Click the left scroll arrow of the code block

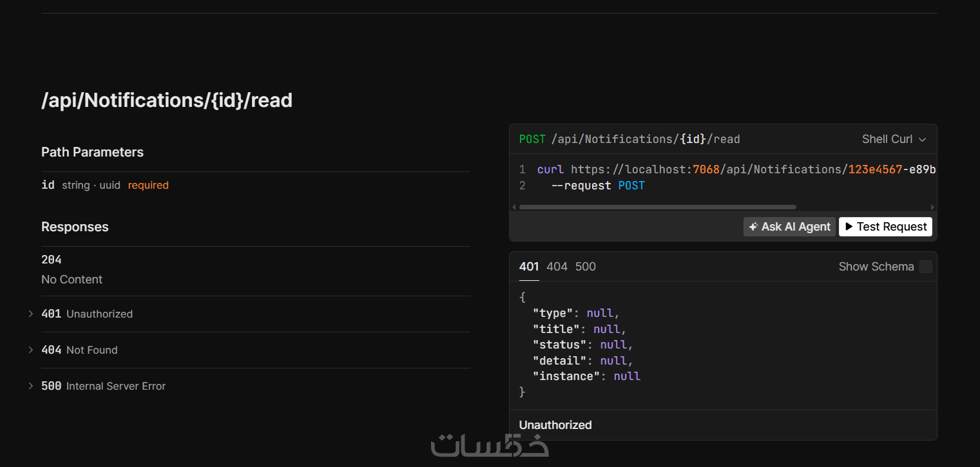514,207
